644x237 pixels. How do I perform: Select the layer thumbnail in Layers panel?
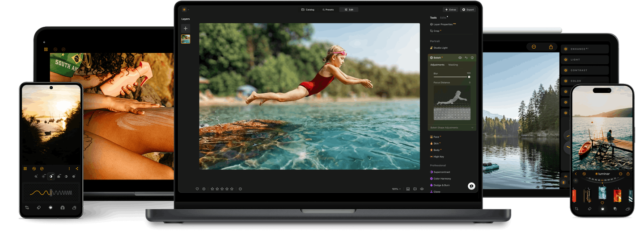click(186, 39)
